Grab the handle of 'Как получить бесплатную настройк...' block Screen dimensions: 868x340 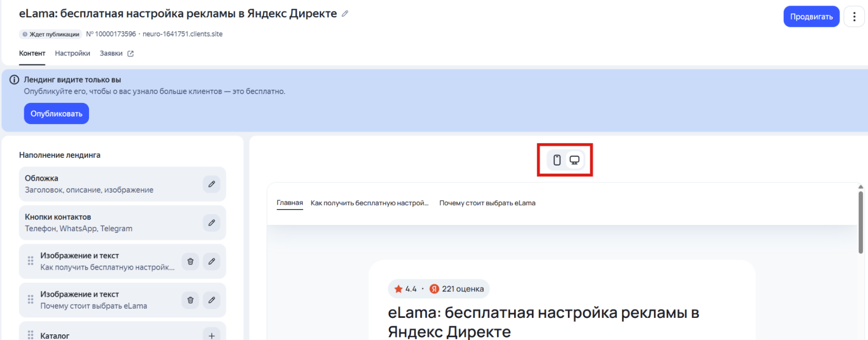click(30, 261)
